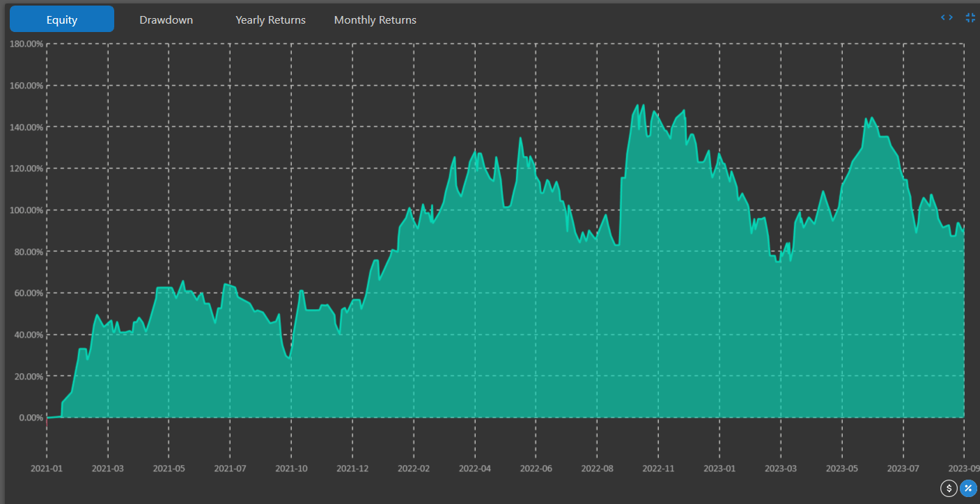Viewport: 980px width, 504px height.
Task: Click the exit fullscreen icon
Action: (970, 17)
